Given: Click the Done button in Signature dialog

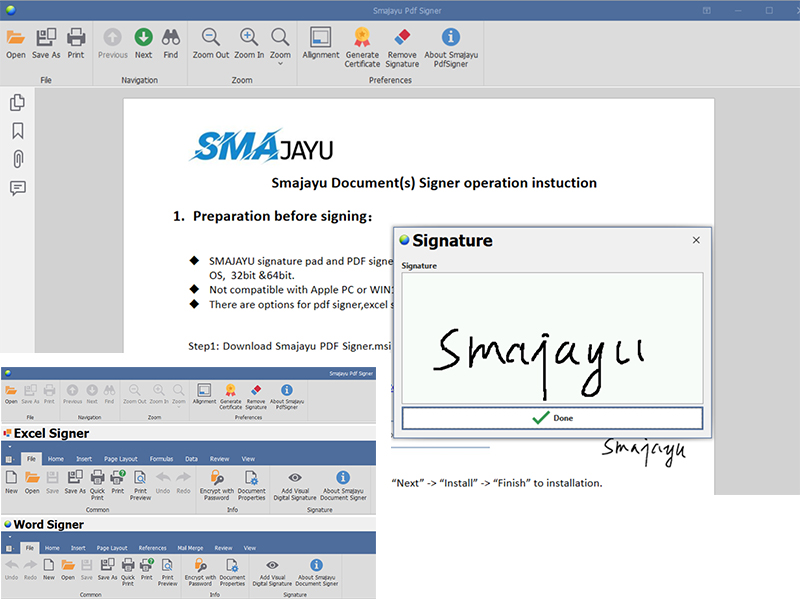Looking at the screenshot, I should tap(552, 418).
